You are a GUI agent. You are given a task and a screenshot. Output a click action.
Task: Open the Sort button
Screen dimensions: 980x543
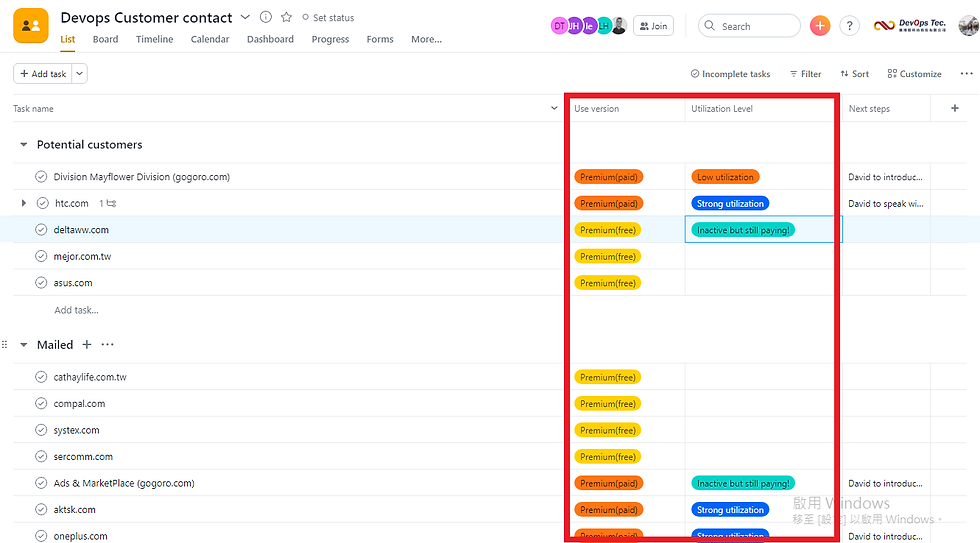pyautogui.click(x=854, y=74)
